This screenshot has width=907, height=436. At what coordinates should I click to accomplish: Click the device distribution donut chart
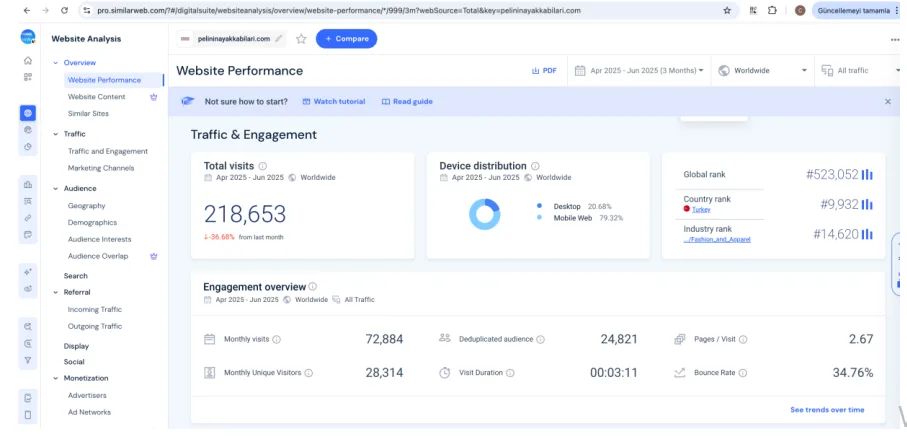click(x=484, y=214)
